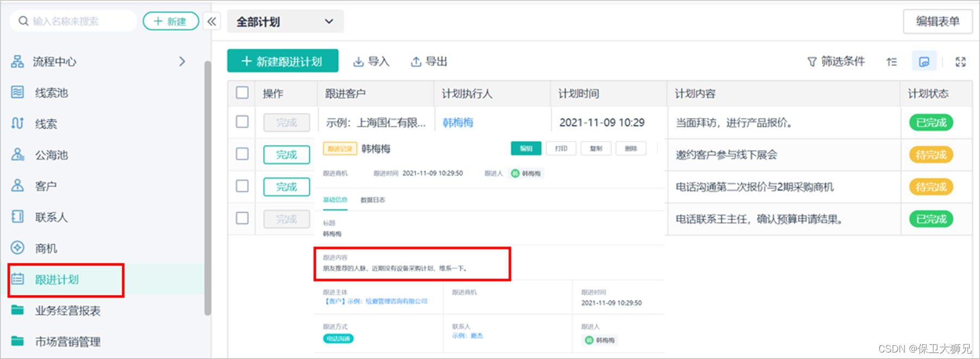The height and width of the screenshot is (359, 980).
Task: Click the 跟进计划 calendar icon
Action: tap(17, 279)
